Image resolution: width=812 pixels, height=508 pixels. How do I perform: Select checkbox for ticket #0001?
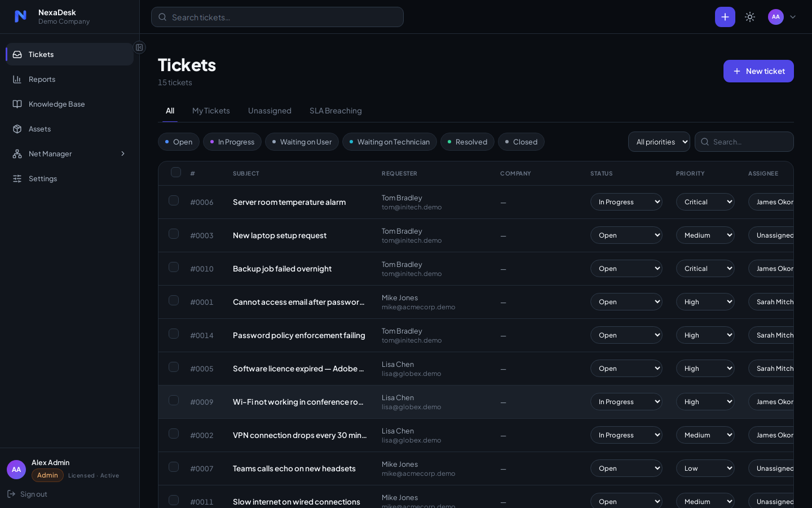coord(174,300)
